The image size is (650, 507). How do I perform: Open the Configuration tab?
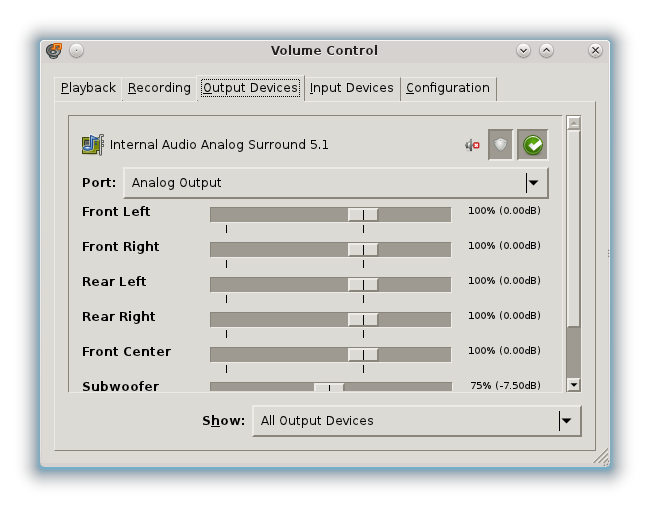point(447,88)
